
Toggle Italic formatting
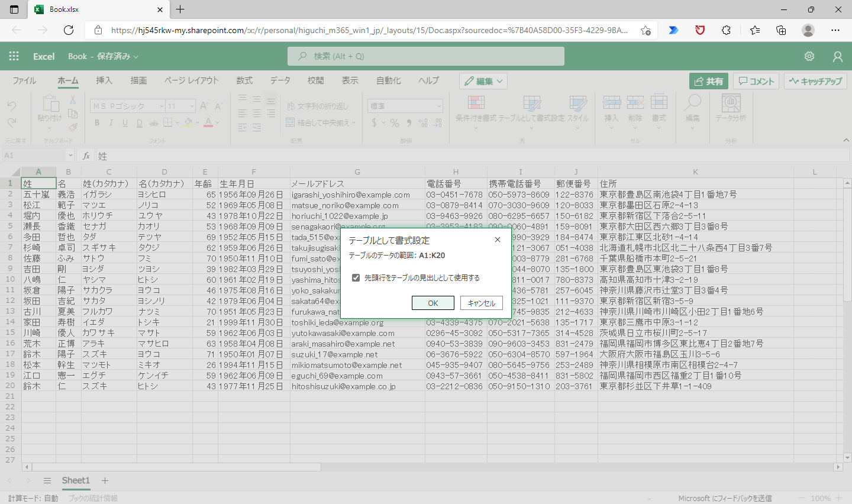111,123
